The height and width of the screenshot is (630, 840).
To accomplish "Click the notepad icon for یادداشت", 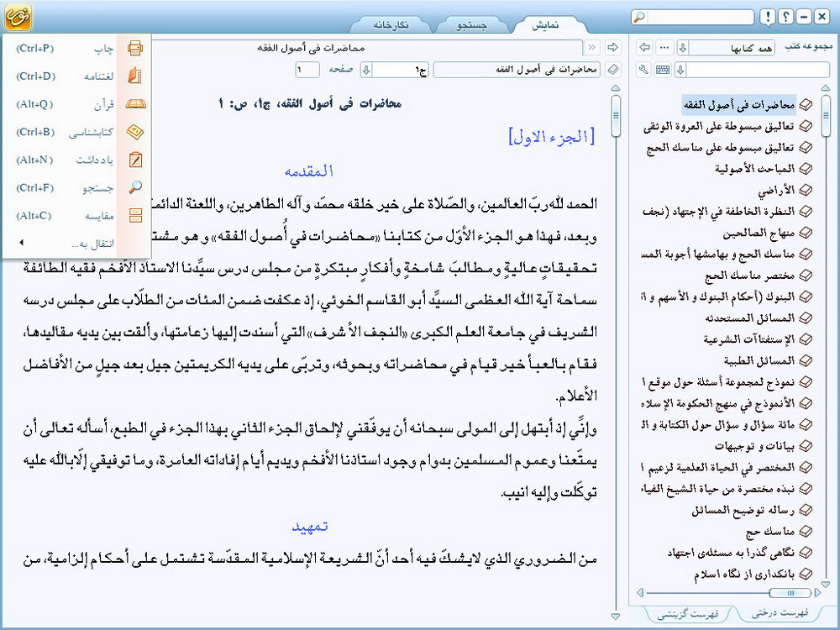I will point(135,160).
